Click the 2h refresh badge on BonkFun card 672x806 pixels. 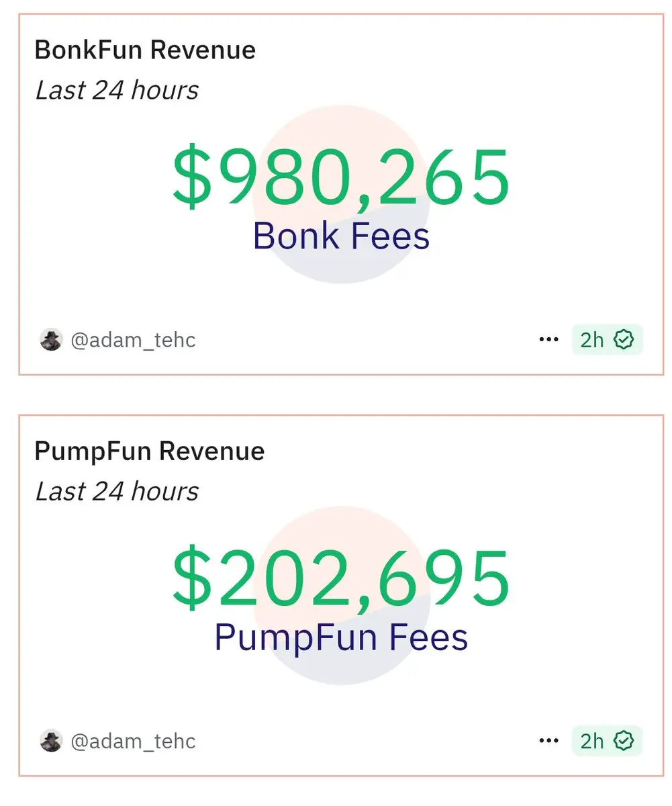(x=608, y=340)
